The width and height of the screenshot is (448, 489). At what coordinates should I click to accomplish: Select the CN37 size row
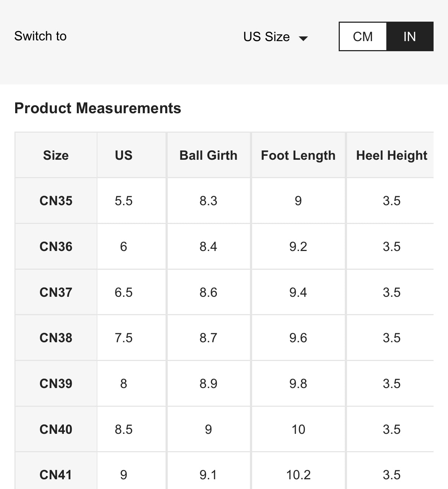pos(224,292)
